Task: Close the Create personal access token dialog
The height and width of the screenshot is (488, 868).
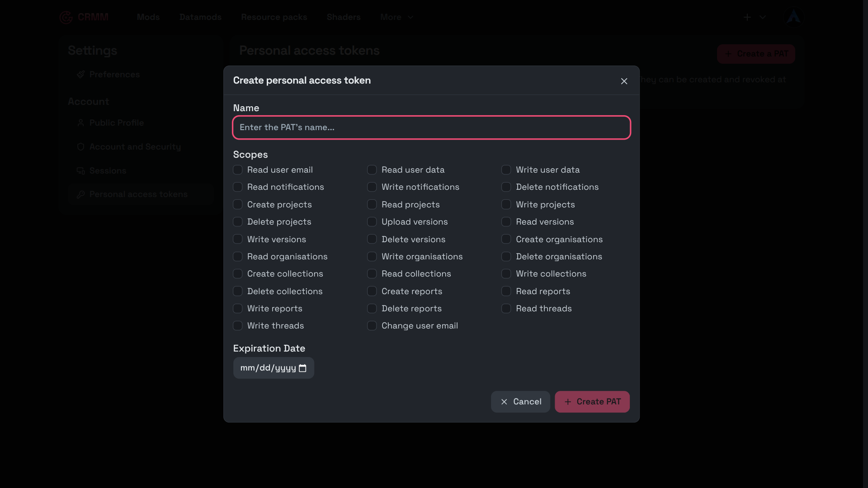Action: coord(624,81)
